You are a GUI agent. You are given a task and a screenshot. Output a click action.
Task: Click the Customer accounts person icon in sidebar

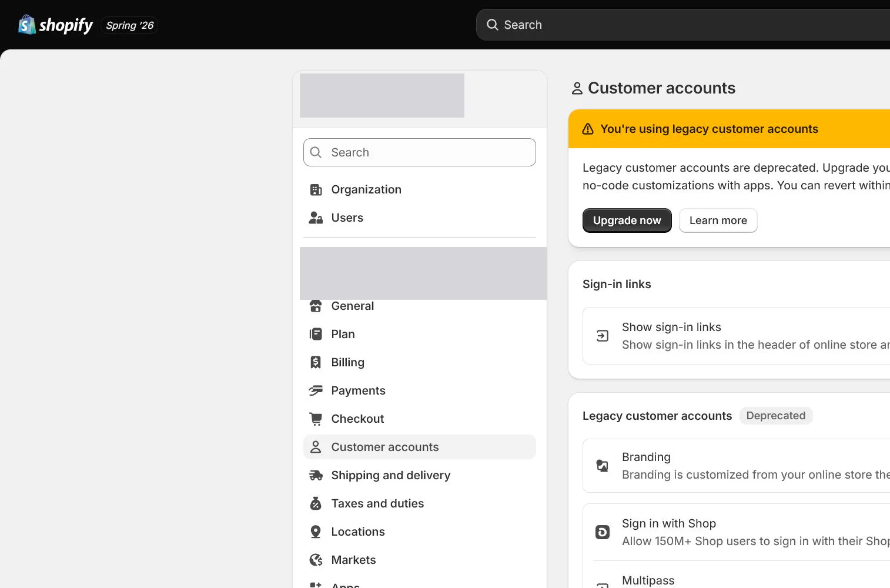pos(316,447)
